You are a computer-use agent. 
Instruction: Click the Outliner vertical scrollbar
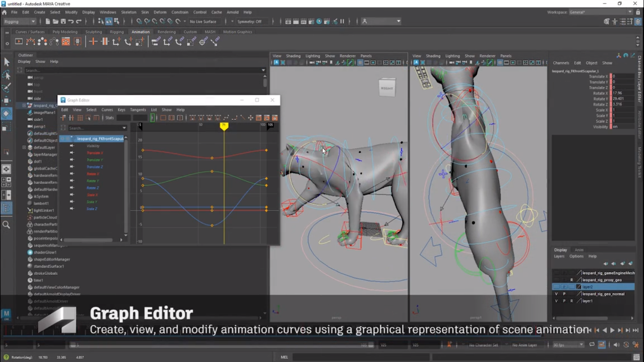[x=265, y=83]
